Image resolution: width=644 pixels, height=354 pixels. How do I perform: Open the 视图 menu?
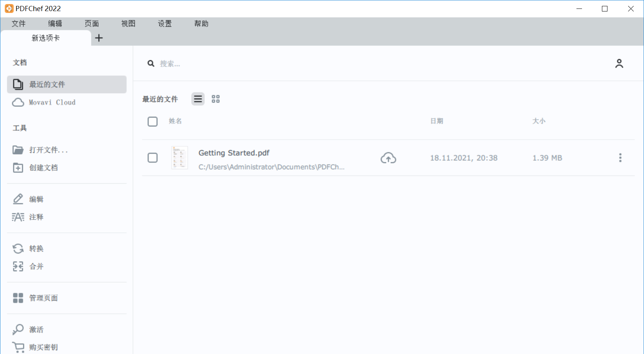(x=128, y=24)
